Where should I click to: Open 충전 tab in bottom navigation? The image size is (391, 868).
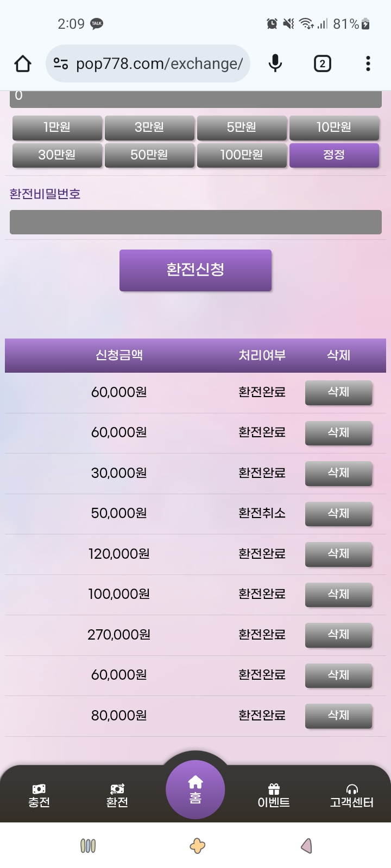pyautogui.click(x=39, y=796)
